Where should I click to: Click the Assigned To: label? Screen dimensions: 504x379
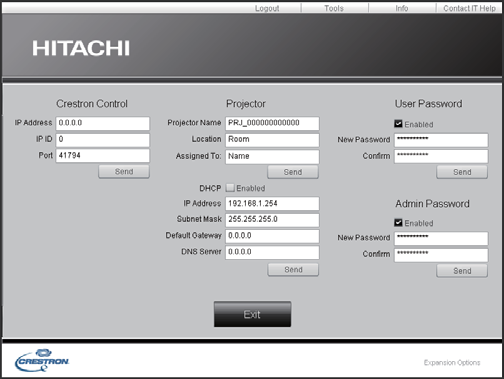(198, 156)
